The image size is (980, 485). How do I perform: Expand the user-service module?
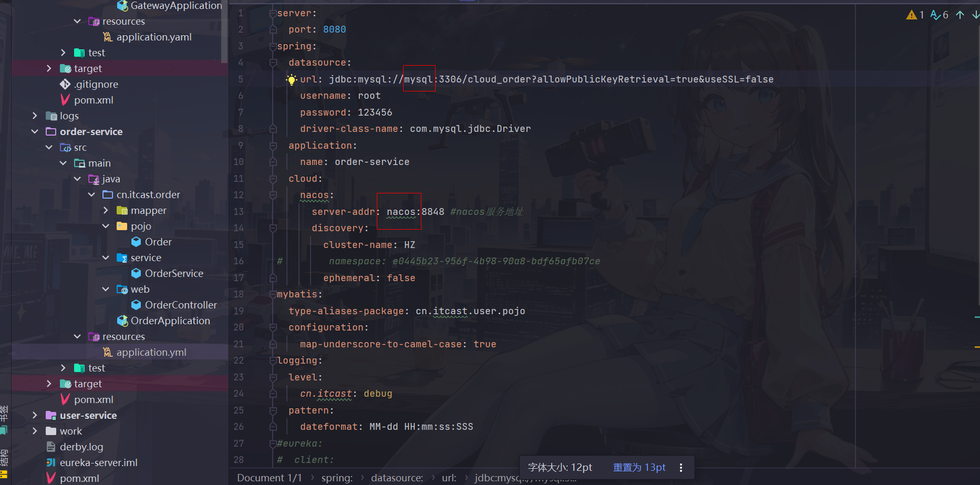[x=35, y=415]
